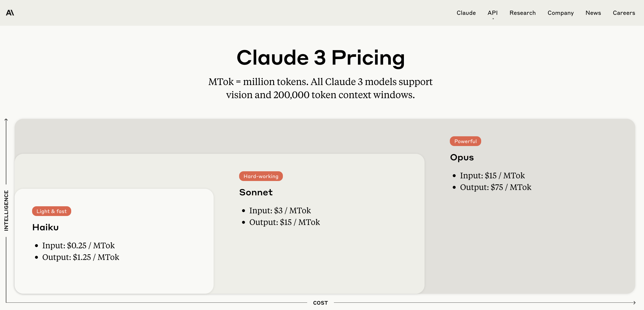Image resolution: width=644 pixels, height=310 pixels.
Task: Open the API navigation link
Action: (493, 13)
